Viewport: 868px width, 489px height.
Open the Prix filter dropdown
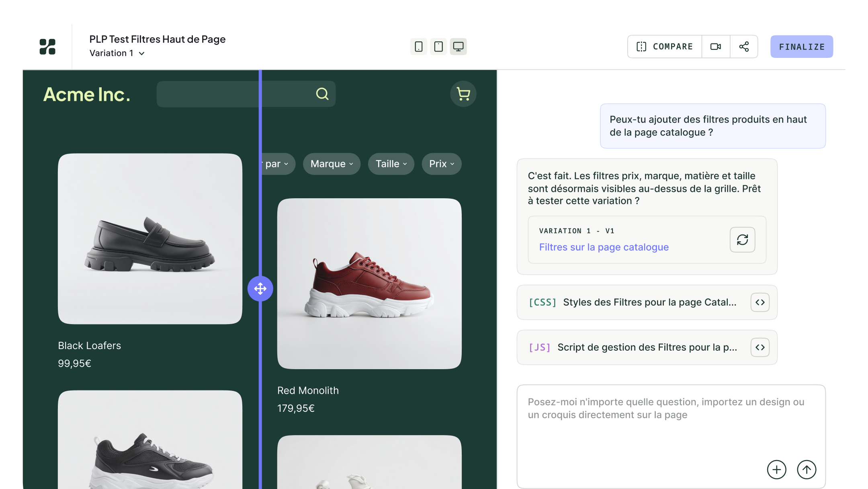tap(441, 164)
